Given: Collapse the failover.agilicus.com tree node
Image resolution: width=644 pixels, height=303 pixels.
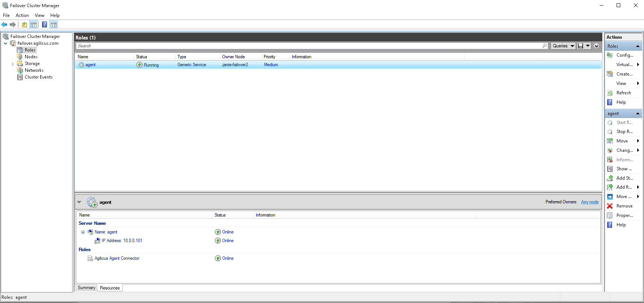Looking at the screenshot, I should click(6, 43).
